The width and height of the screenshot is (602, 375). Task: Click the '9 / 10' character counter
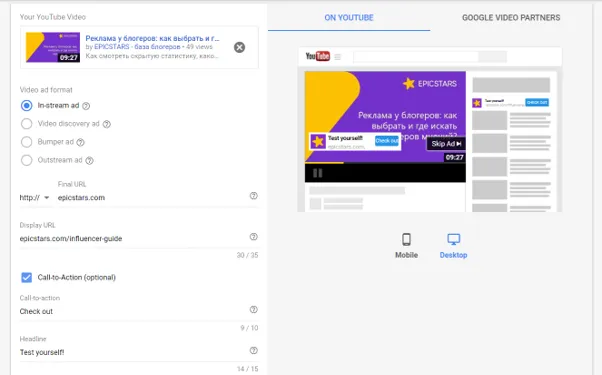(x=249, y=328)
